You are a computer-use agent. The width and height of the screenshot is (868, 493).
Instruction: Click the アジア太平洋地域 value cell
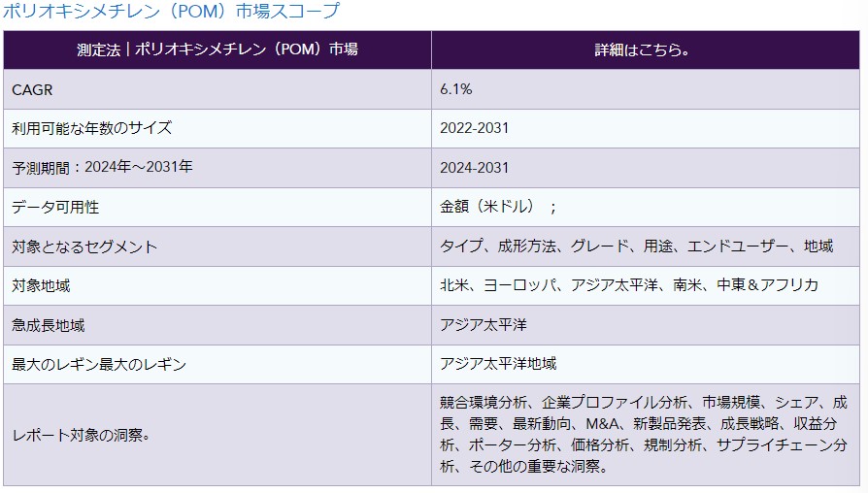click(498, 365)
